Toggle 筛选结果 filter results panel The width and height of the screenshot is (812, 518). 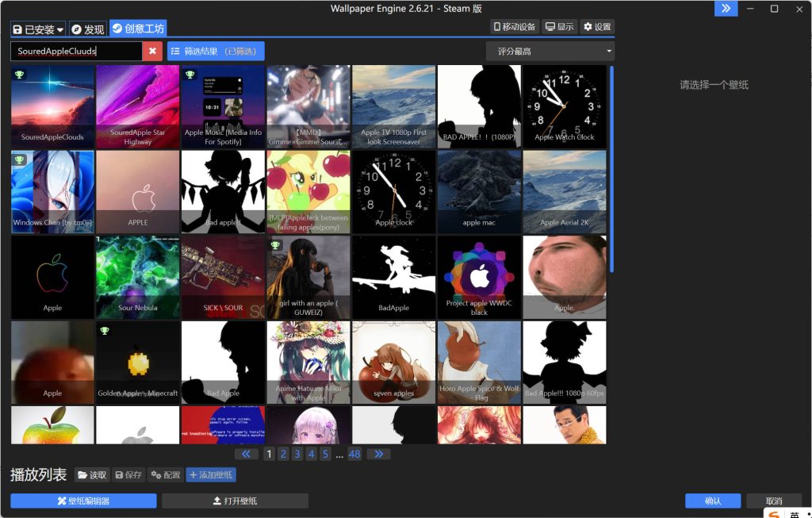coord(216,51)
